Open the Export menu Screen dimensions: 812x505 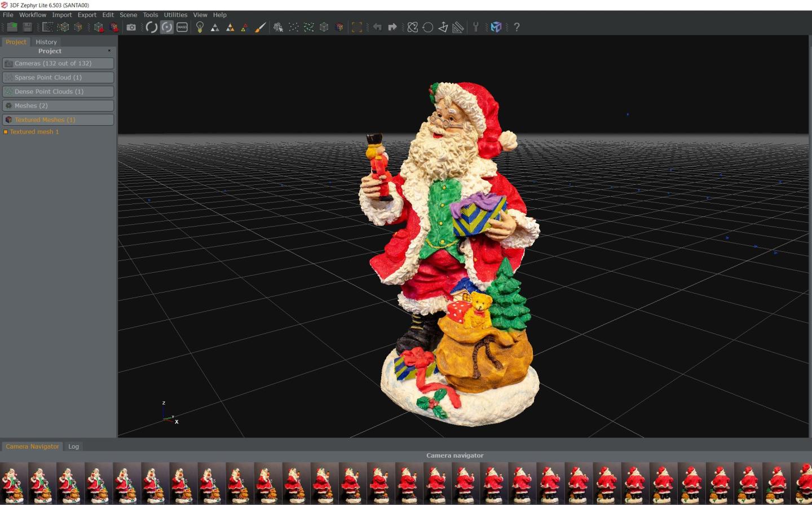pyautogui.click(x=87, y=15)
